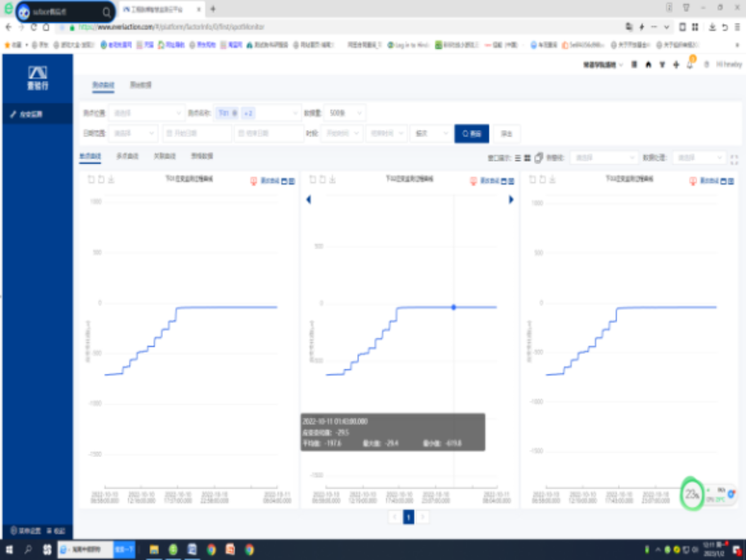746x560 pixels.
Task: Open menu settings at the sidebar bottom
Action: 26,530
